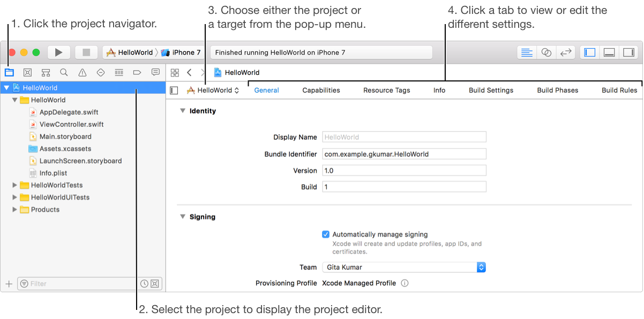
Task: Click the Bundle Identifier text field
Action: (x=404, y=154)
